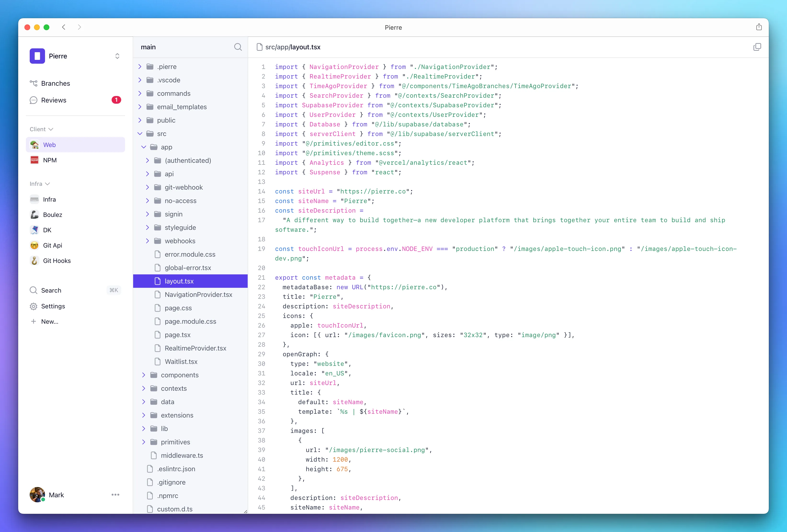Click the siteUrl constant on line 14
The width and height of the screenshot is (787, 532).
click(x=311, y=191)
